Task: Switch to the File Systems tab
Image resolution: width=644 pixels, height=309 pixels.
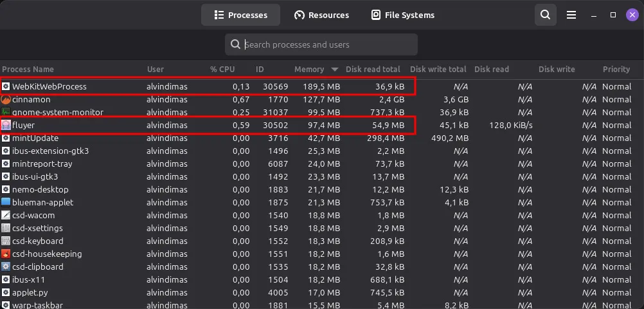Action: click(403, 15)
